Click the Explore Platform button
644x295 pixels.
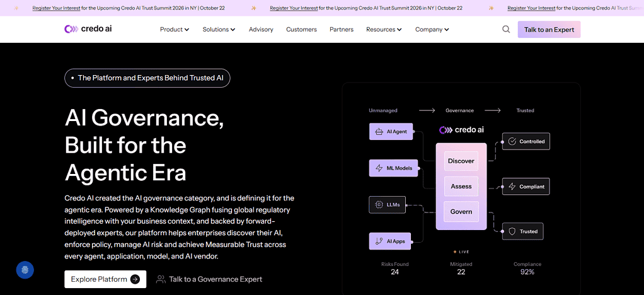click(x=105, y=279)
